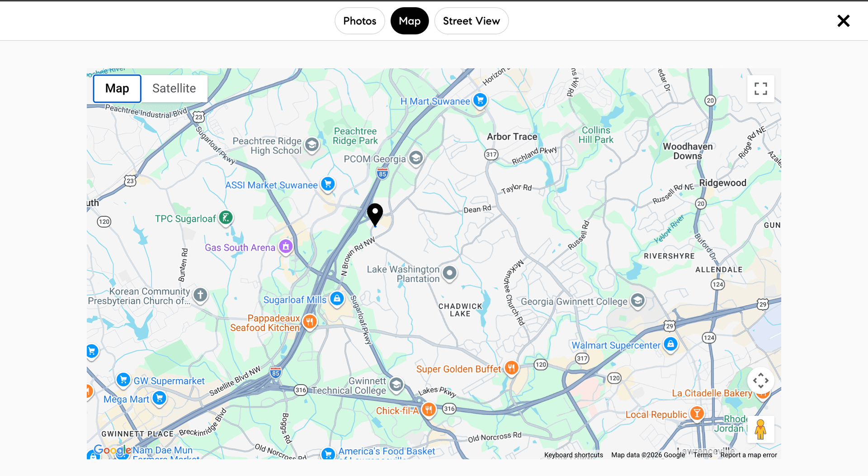Click Super Golden Buffet restaurant icon
The image size is (868, 476).
(x=511, y=368)
